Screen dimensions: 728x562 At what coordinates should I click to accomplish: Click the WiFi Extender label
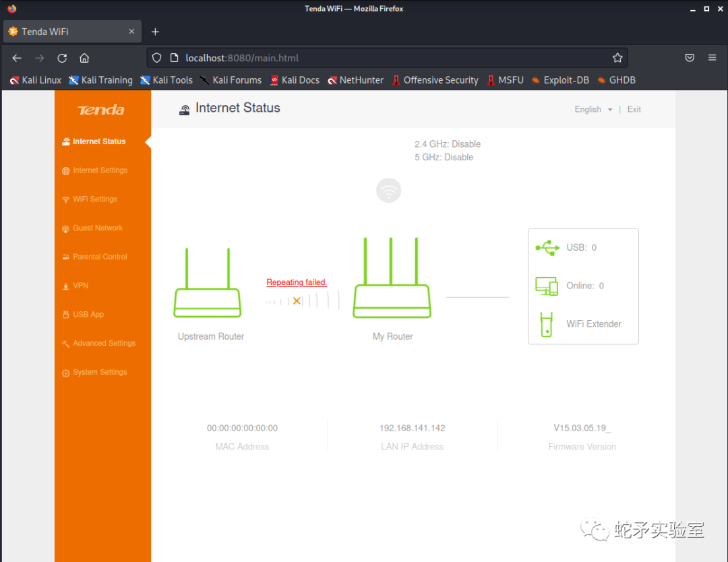point(593,324)
